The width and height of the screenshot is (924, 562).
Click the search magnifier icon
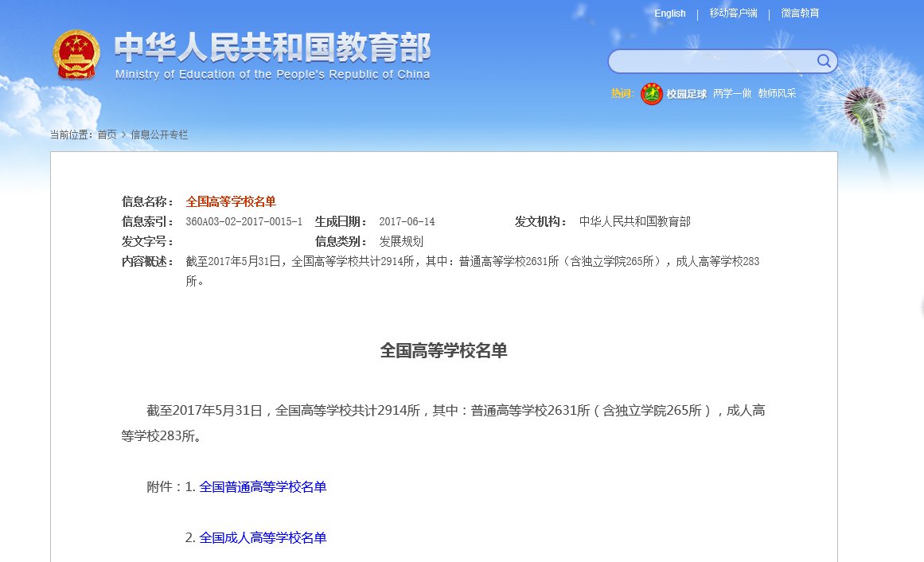click(x=824, y=61)
